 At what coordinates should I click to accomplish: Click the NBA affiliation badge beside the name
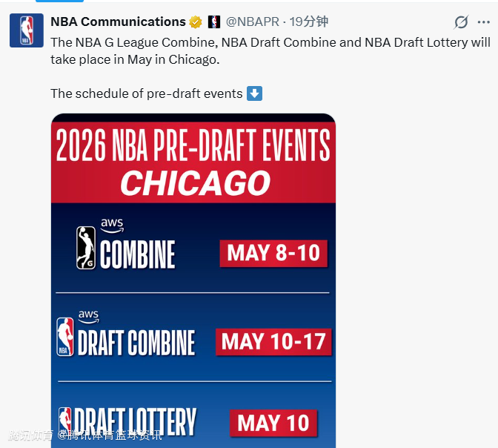pos(214,22)
